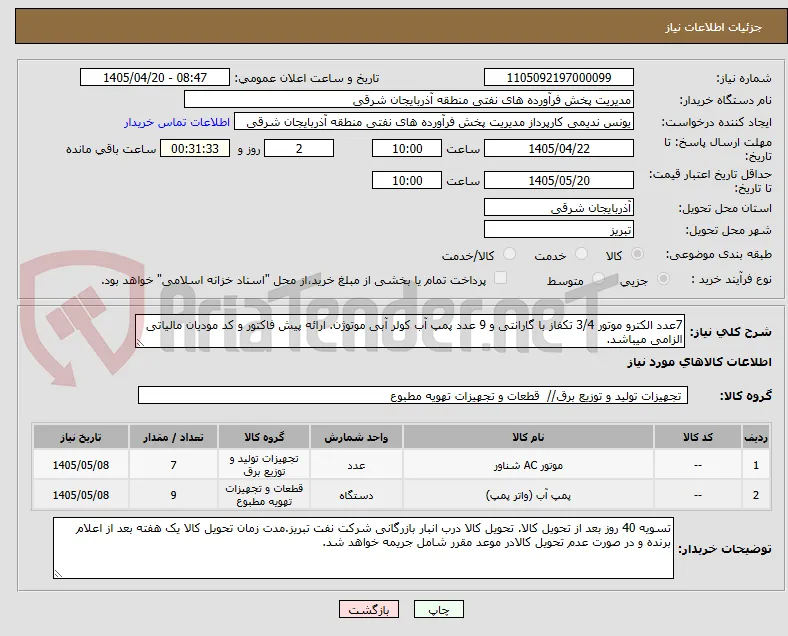Click the price validity date 1405/05/20
This screenshot has height=636, width=788.
point(559,180)
